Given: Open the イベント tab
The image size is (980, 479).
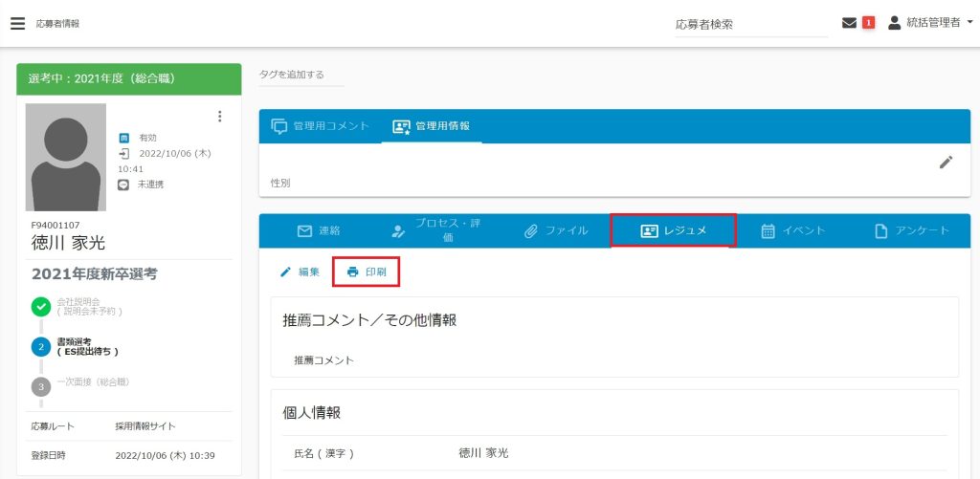Looking at the screenshot, I should 792,230.
